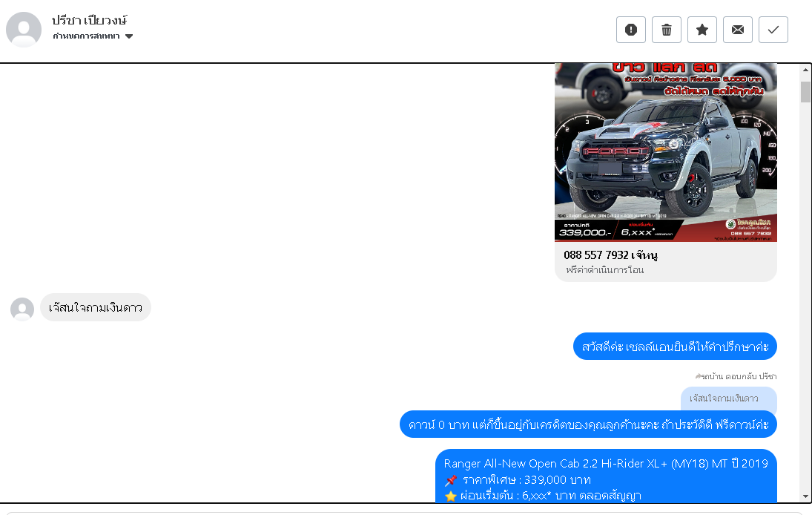Select the ดาวน์ 0 บาท message bubble
This screenshot has height=515, width=812.
(588, 424)
